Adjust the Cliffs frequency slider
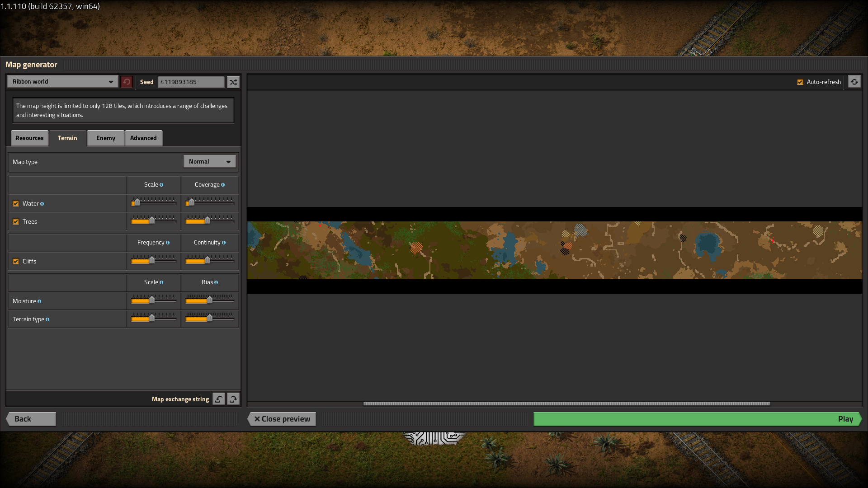The image size is (868, 488). [x=154, y=260]
